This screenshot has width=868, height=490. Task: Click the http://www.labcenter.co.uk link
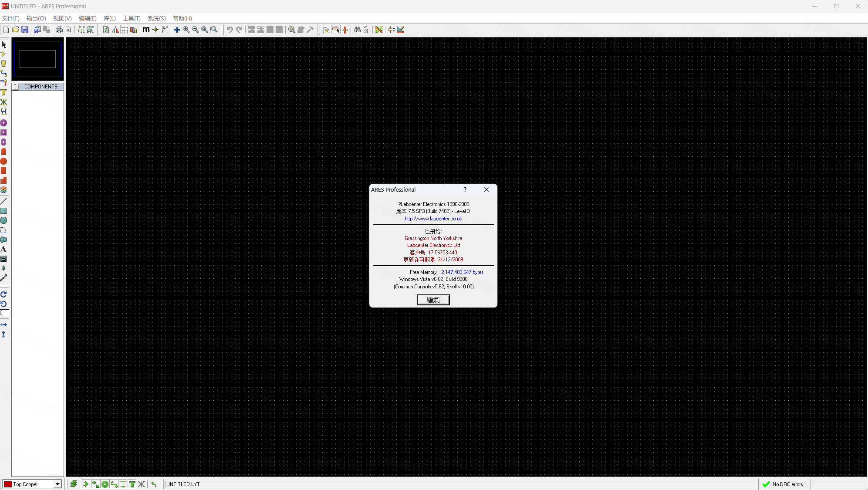point(433,218)
